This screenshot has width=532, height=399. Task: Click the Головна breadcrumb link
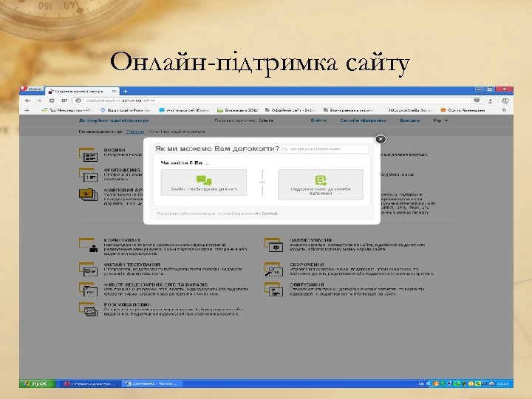click(x=135, y=132)
